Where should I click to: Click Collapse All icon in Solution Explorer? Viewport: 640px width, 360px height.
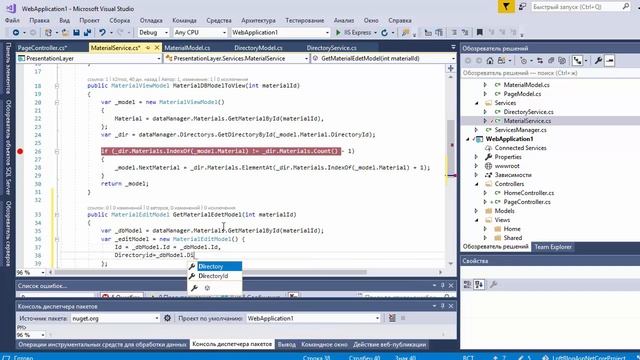pos(551,60)
